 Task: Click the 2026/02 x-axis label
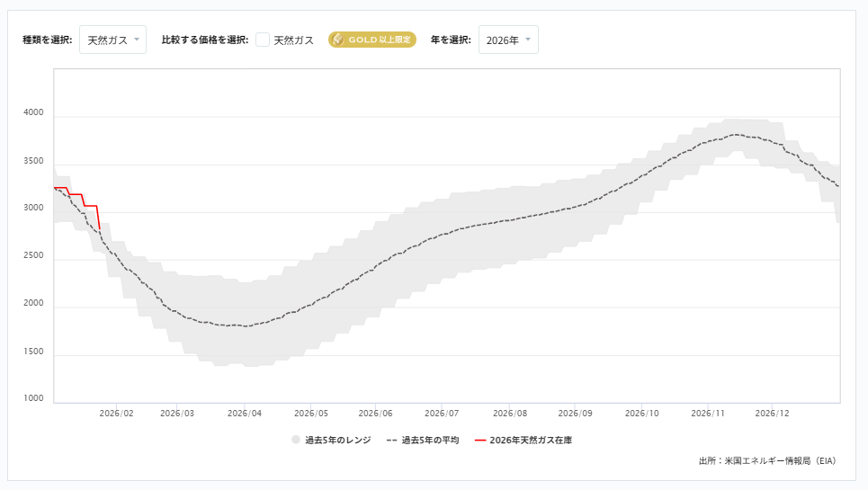click(116, 414)
